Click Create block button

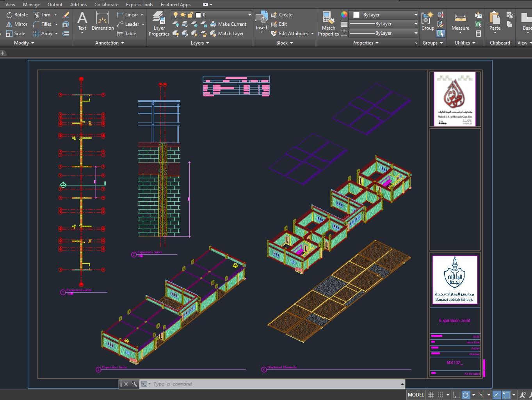[x=281, y=15]
